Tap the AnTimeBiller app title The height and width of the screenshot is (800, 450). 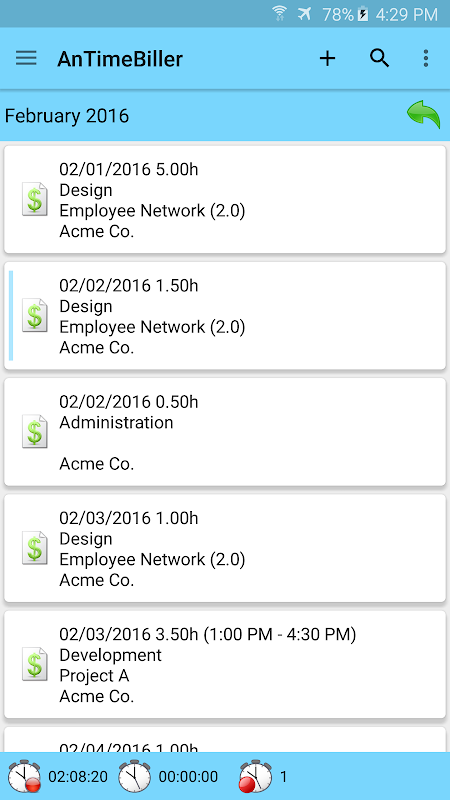point(120,59)
